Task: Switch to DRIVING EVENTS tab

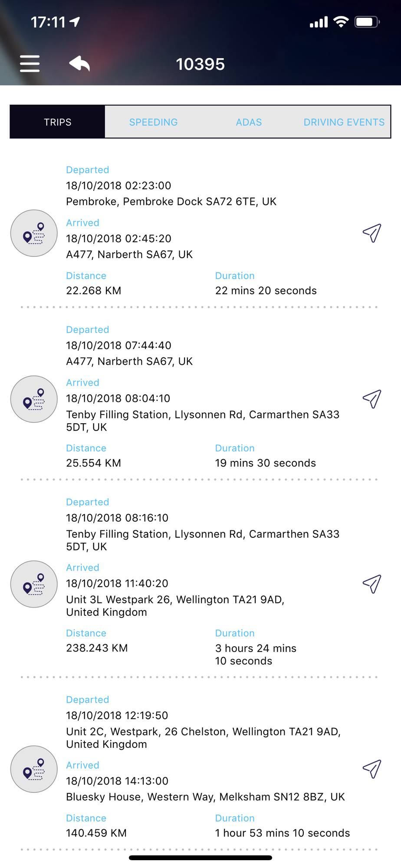Action: click(x=344, y=122)
